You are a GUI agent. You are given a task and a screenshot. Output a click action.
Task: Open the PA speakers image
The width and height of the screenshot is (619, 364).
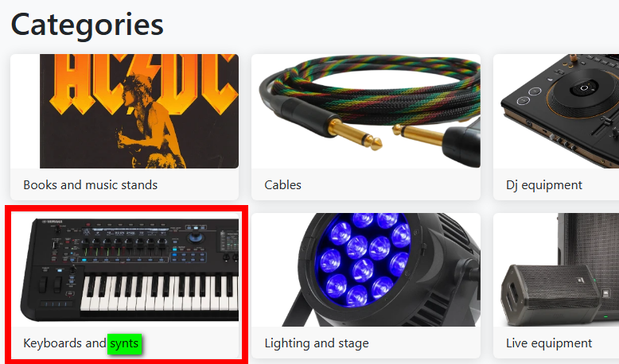coord(556,269)
